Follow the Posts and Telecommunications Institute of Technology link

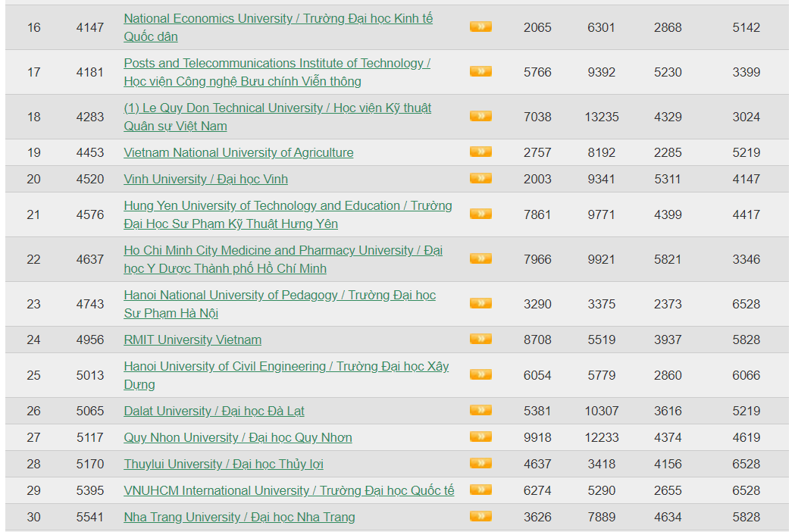click(x=277, y=64)
